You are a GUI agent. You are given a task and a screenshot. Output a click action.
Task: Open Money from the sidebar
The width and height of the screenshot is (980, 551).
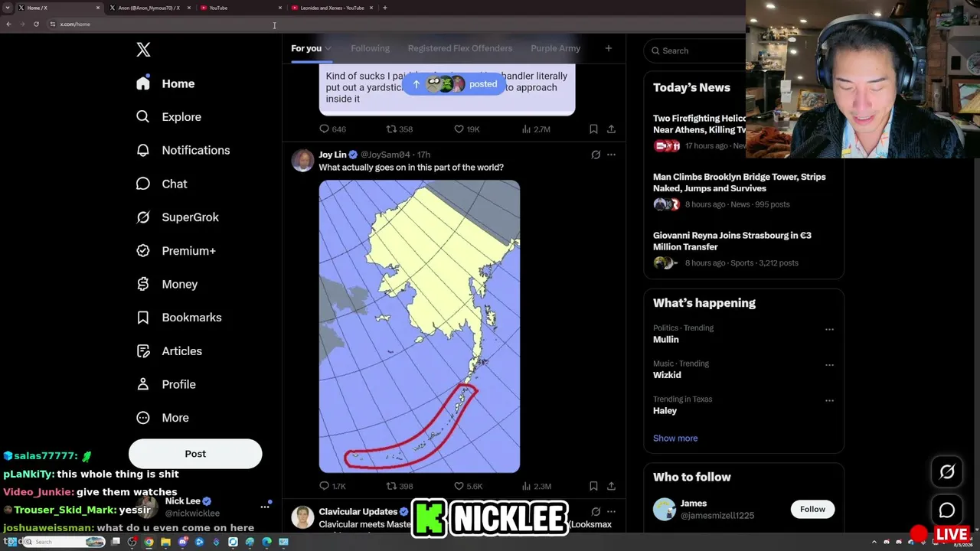166,284
